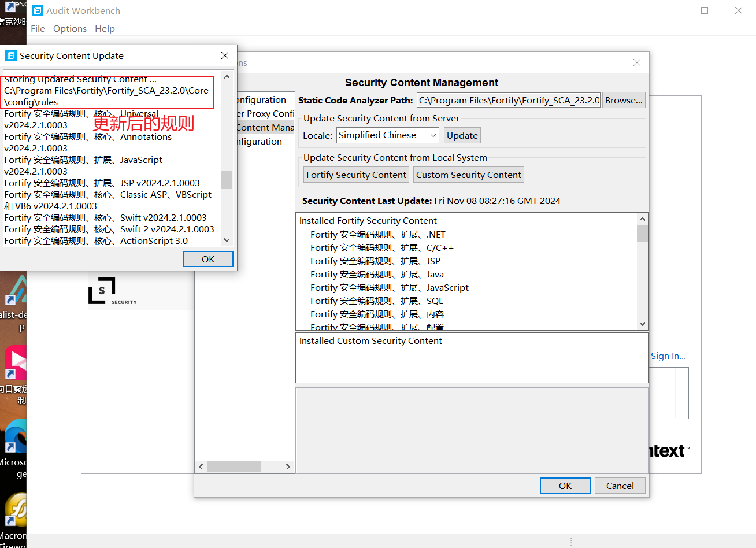This screenshot has height=548, width=756.
Task: Open the Help menu
Action: (x=105, y=28)
